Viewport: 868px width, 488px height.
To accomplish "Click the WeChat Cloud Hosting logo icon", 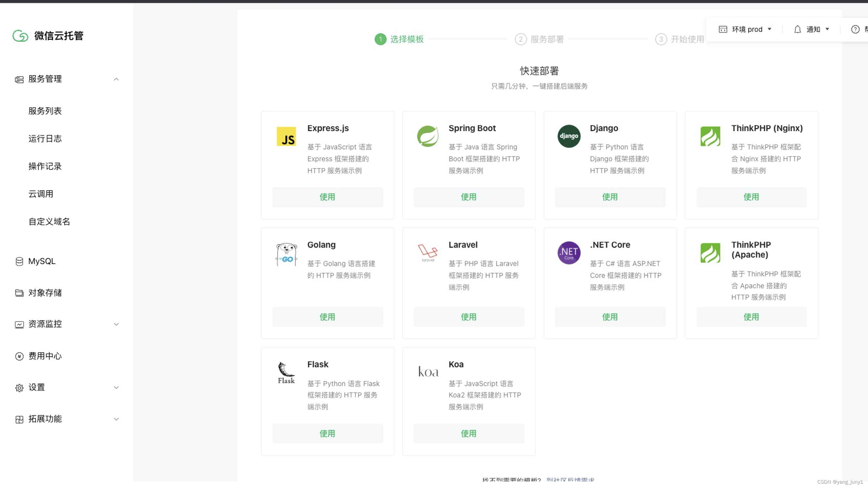I will (x=20, y=36).
